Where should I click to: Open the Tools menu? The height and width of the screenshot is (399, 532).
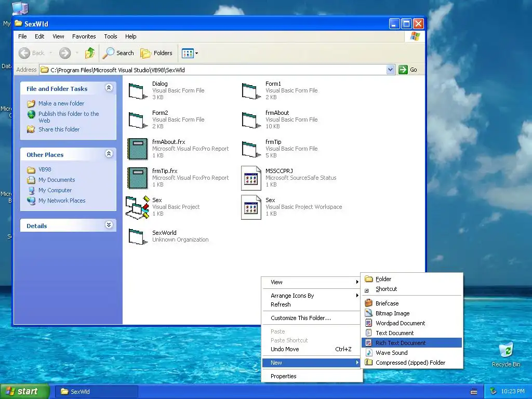click(x=111, y=36)
